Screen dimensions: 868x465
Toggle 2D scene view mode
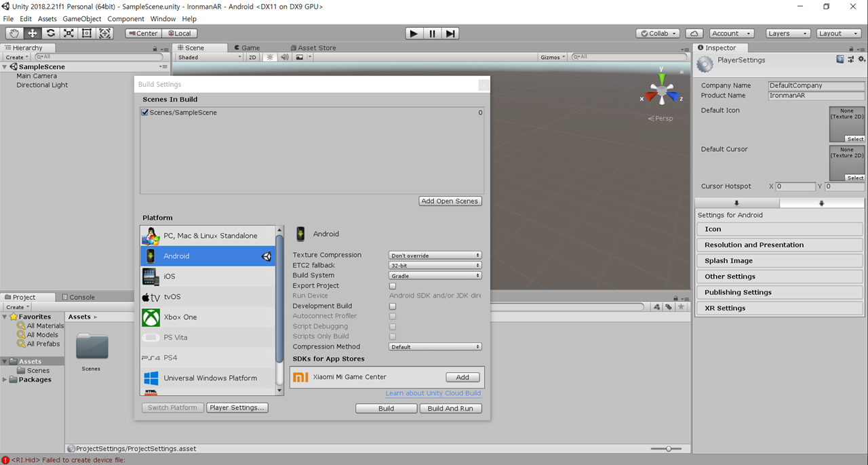point(252,58)
